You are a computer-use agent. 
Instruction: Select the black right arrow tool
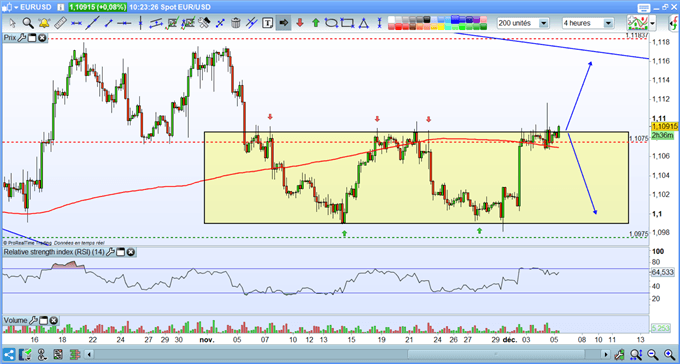(284, 23)
